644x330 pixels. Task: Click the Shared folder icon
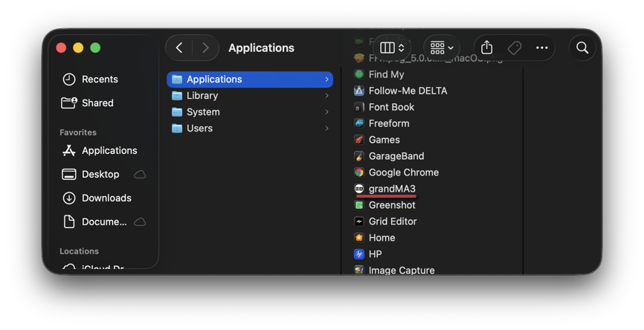click(x=68, y=103)
